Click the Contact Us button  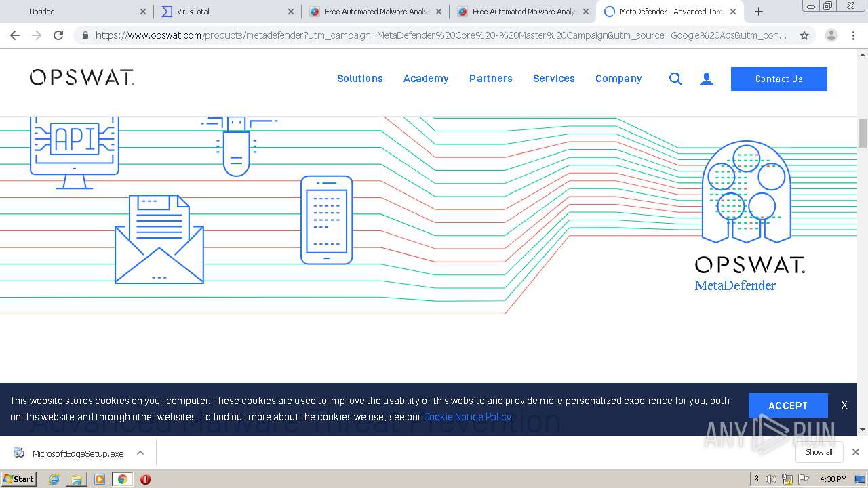779,79
